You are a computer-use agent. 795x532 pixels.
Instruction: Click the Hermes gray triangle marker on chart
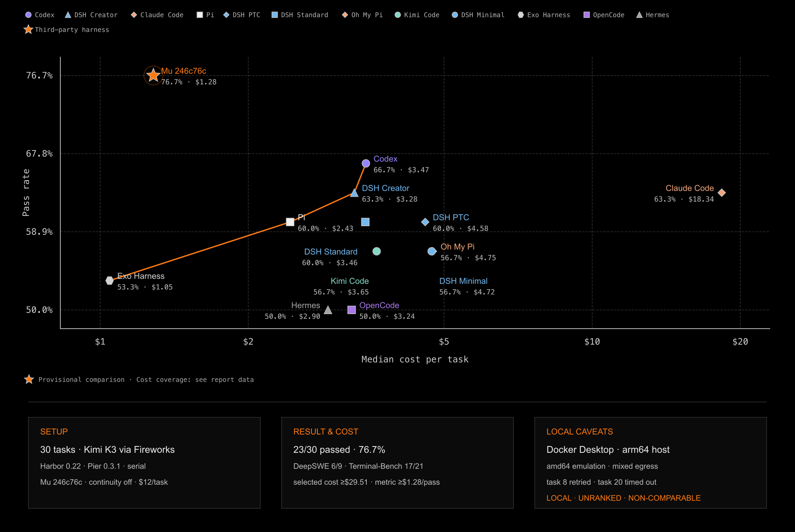tap(328, 310)
